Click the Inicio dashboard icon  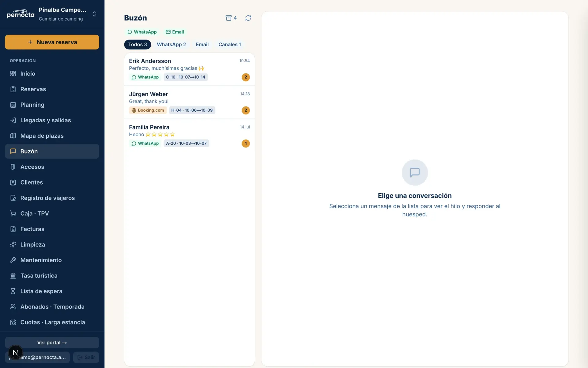13,74
